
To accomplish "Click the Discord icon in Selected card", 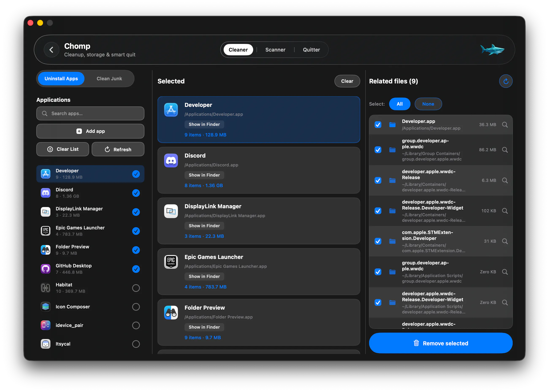I will [x=171, y=161].
